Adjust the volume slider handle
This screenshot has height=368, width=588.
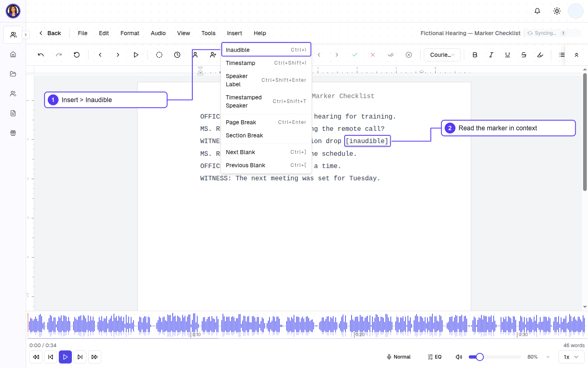pyautogui.click(x=480, y=357)
